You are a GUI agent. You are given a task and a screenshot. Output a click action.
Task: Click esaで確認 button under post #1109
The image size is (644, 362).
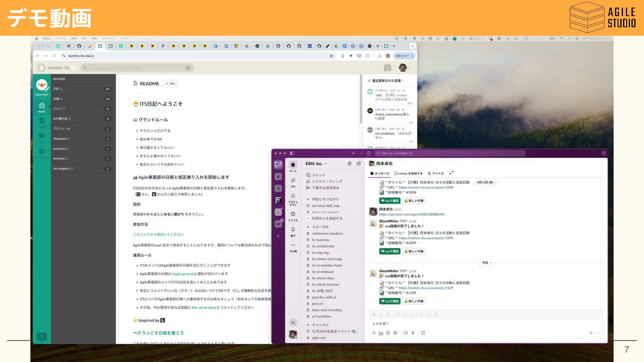(x=390, y=301)
